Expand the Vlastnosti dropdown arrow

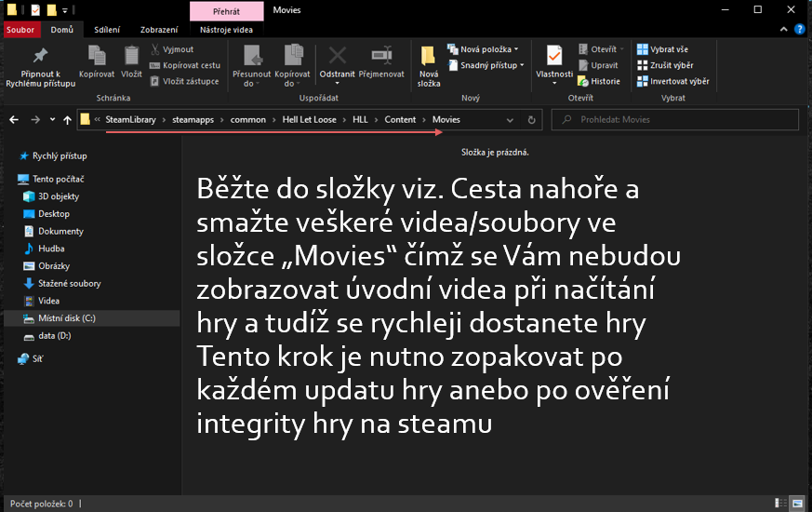tap(554, 84)
